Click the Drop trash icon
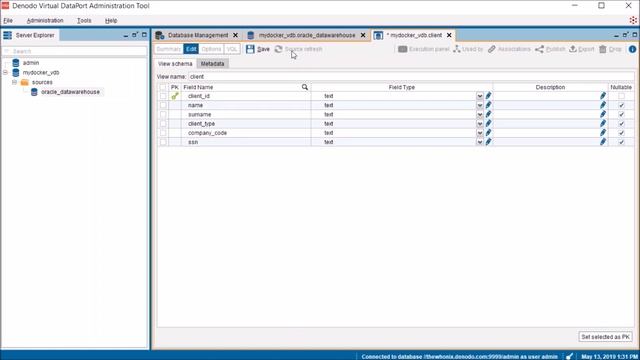This screenshot has height=360, width=640. click(x=603, y=49)
